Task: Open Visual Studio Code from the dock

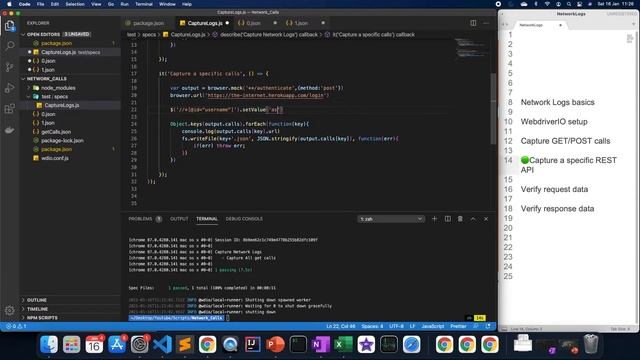Action: tap(162, 344)
